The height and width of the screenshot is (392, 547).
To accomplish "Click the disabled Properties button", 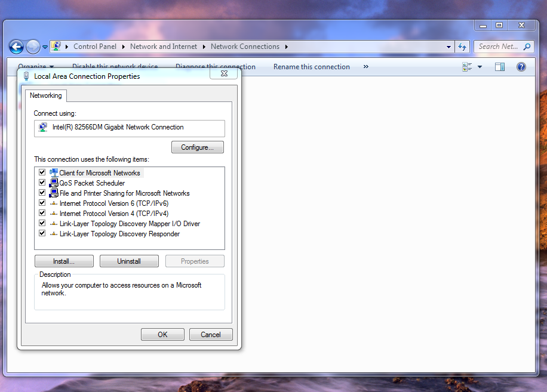I will click(x=195, y=261).
